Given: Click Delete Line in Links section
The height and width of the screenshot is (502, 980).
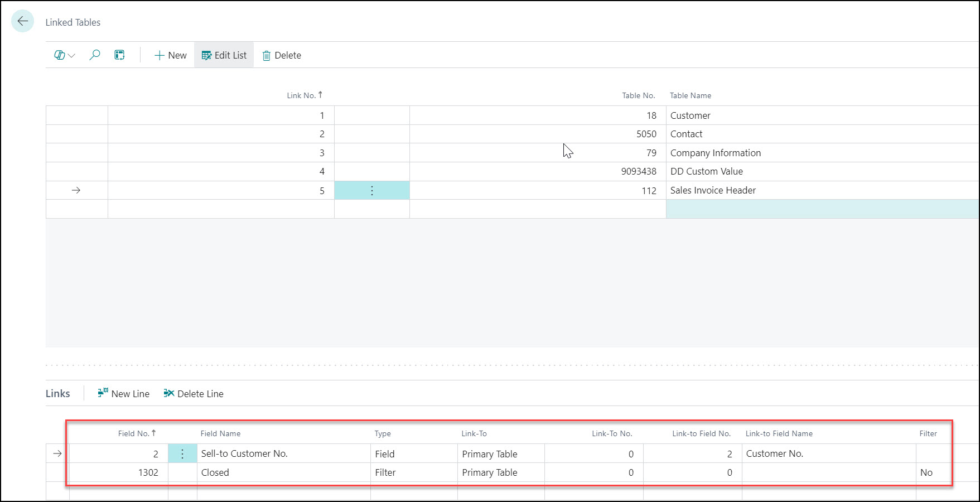Looking at the screenshot, I should (194, 394).
